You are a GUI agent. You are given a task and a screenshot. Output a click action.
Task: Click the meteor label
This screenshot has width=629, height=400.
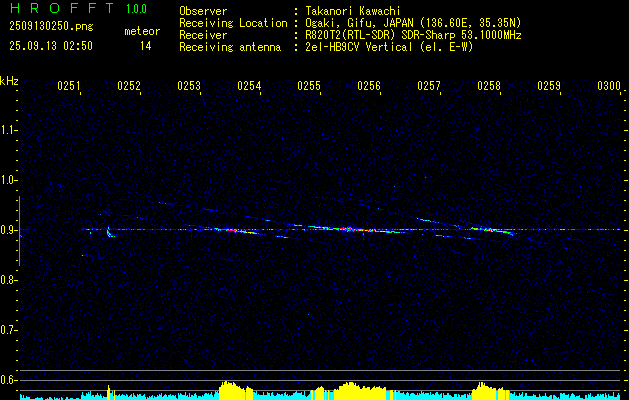(142, 31)
